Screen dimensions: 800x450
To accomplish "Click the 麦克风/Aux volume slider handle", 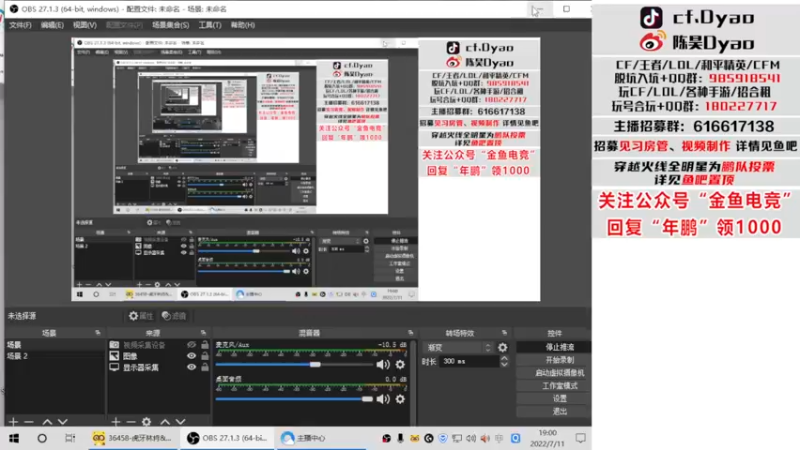I will 315,364.
